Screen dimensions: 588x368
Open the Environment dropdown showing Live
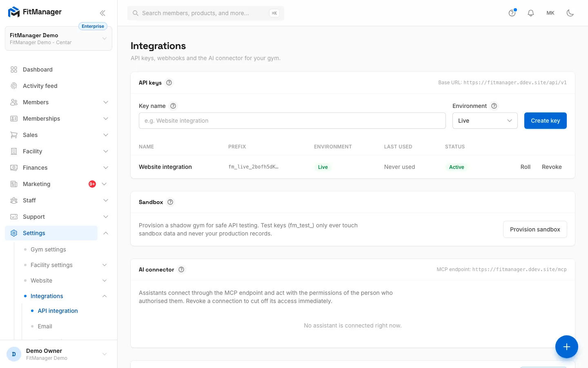pyautogui.click(x=485, y=121)
